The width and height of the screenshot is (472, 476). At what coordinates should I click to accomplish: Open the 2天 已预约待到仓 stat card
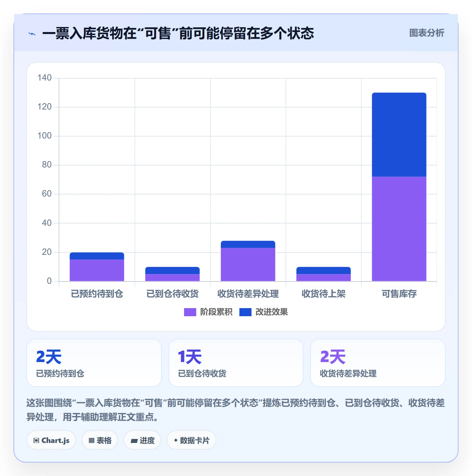[94, 363]
